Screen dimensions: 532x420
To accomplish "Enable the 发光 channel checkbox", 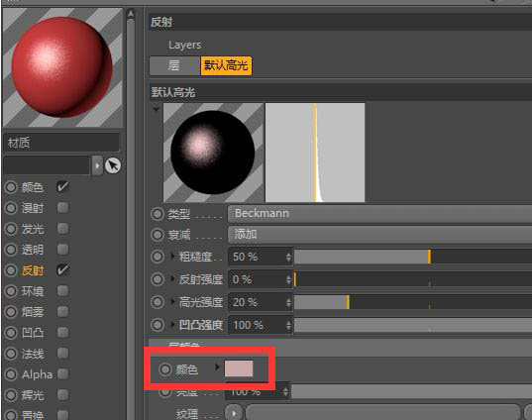I will [x=62, y=228].
